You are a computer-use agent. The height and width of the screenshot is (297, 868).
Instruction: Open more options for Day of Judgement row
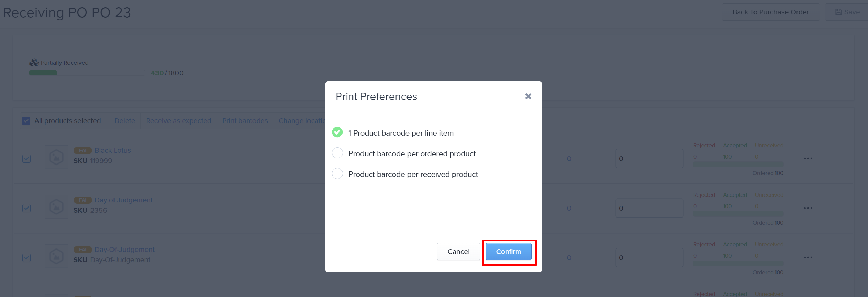tap(808, 208)
